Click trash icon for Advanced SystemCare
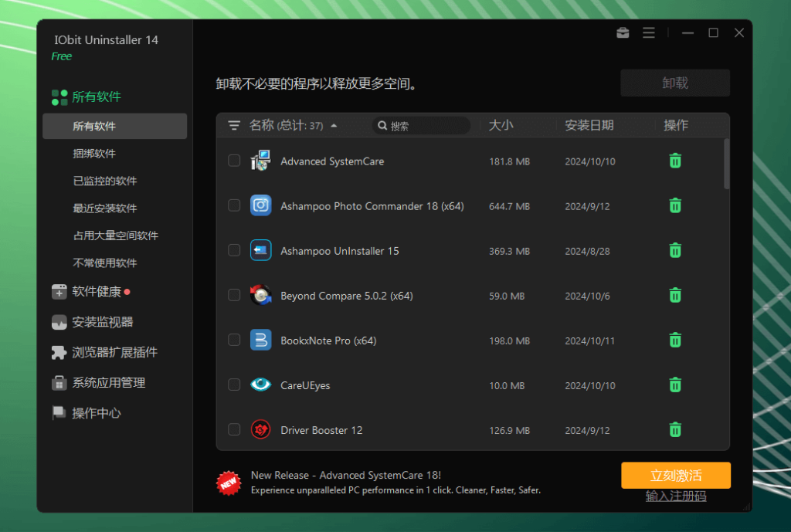This screenshot has width=791, height=532. [x=675, y=161]
